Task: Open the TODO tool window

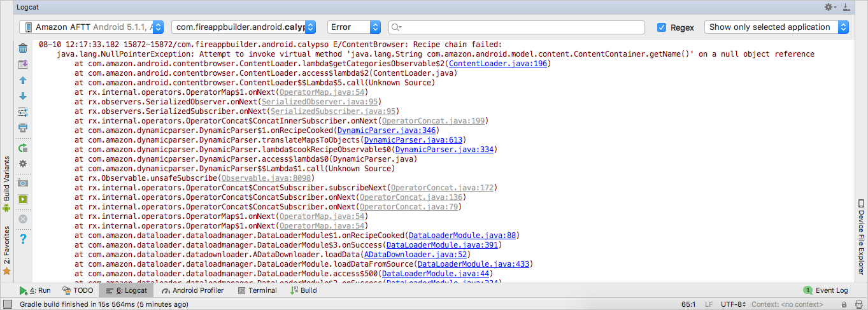Action: pos(77,290)
